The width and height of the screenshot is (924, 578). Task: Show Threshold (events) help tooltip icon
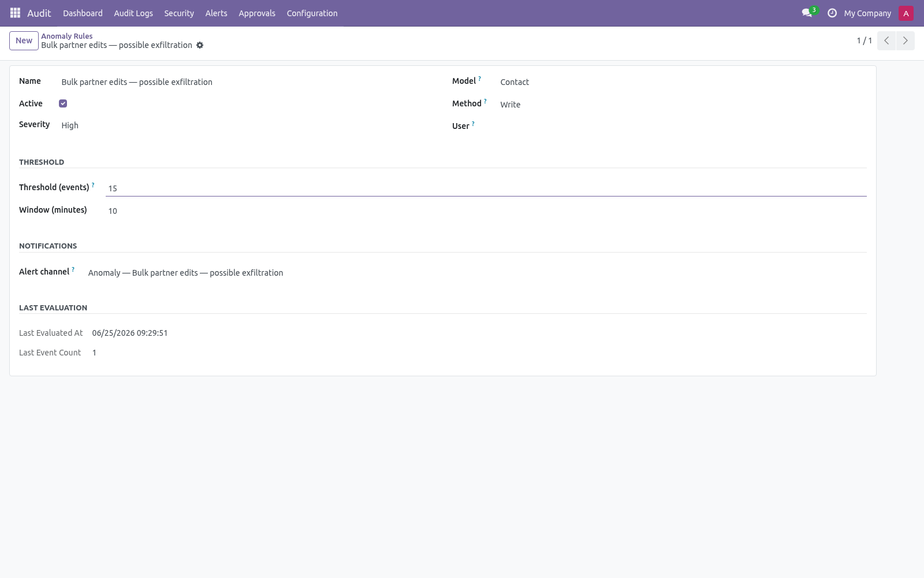click(x=93, y=184)
